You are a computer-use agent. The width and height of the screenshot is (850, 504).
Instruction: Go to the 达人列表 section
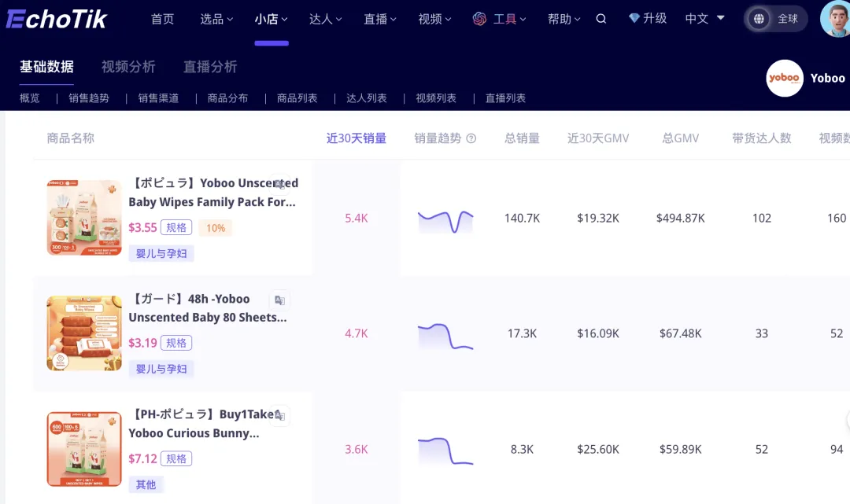367,98
